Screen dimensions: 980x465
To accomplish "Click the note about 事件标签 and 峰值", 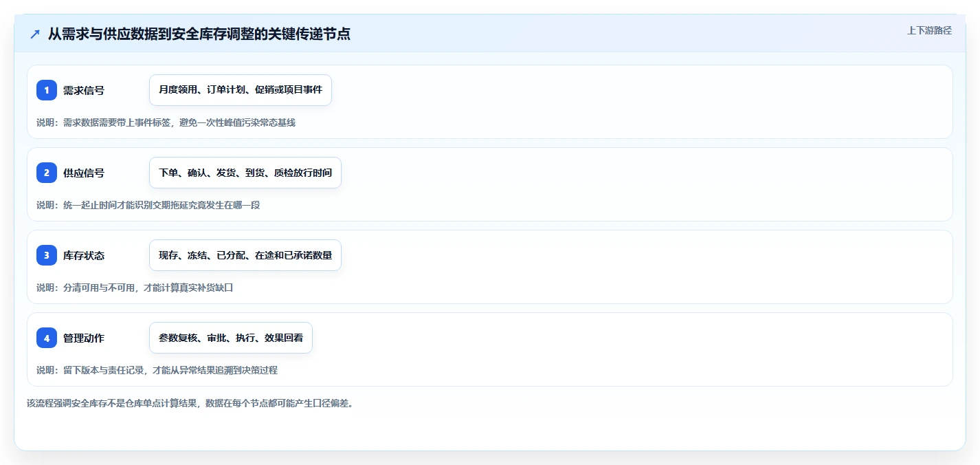I will [166, 122].
